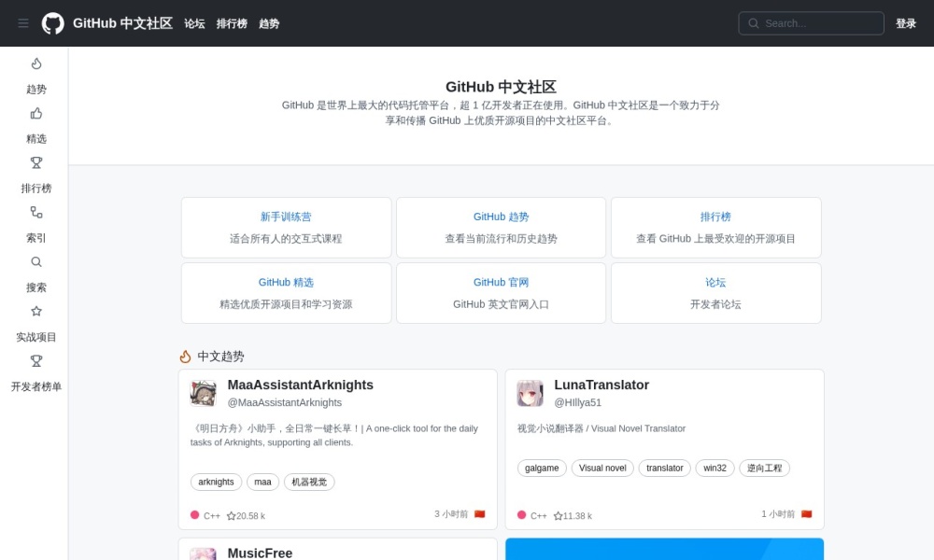The width and height of the screenshot is (934, 560).
Task: Click '1 小时前' timestamp text
Action: (778, 514)
